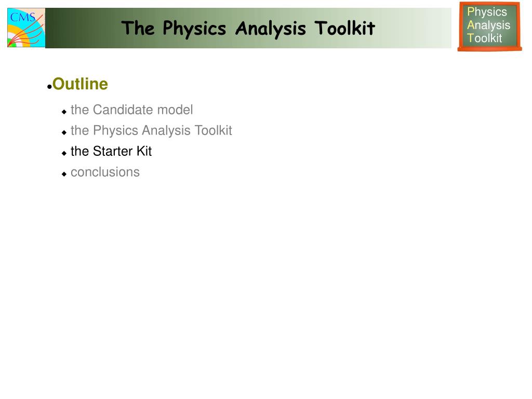Viewport: 532px width, 399px height.
Task: Click the round bullet before Outline
Action: (49, 87)
